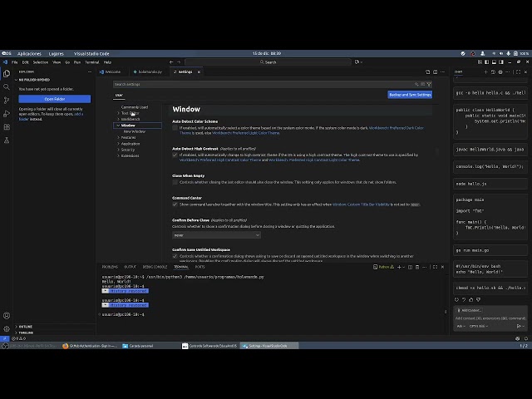
Task: Open the Selection menu
Action: (41, 62)
